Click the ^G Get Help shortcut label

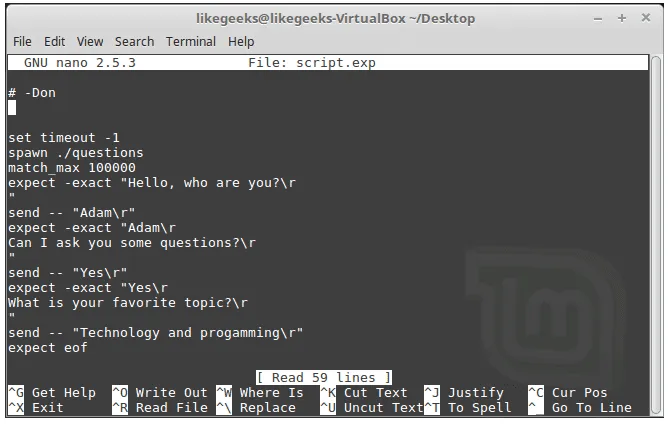(x=52, y=393)
